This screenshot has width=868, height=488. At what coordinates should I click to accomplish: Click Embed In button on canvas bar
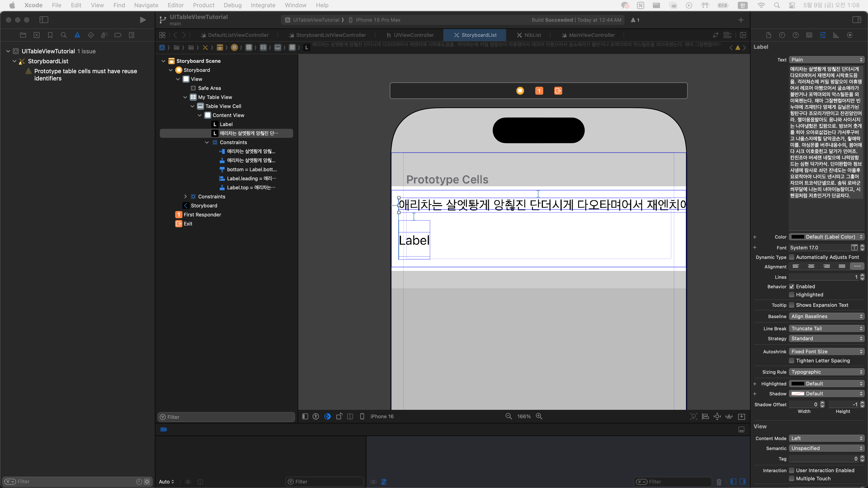point(742,417)
